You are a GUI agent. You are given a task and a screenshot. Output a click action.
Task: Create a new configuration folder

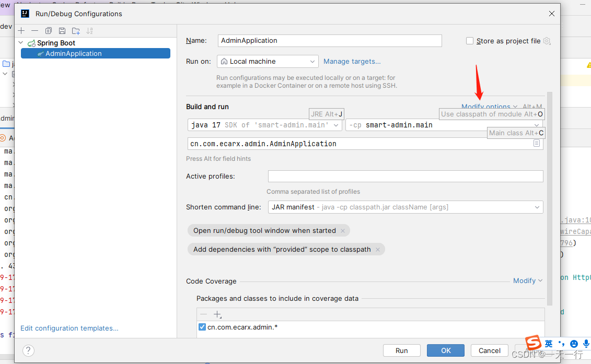tap(76, 30)
